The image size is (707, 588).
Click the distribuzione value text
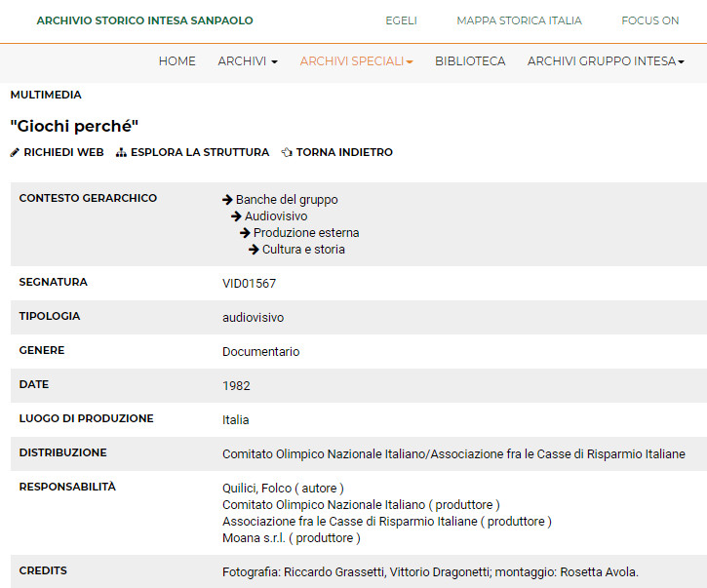pyautogui.click(x=453, y=454)
